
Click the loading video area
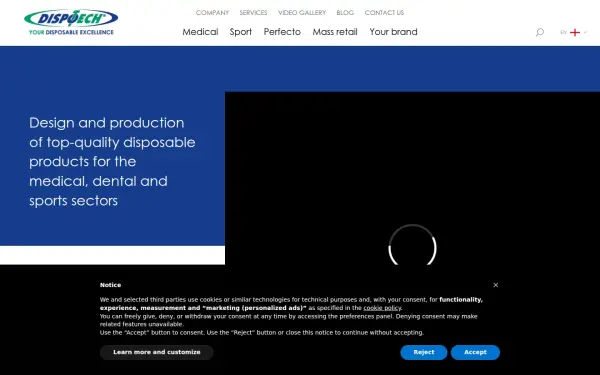(x=412, y=178)
